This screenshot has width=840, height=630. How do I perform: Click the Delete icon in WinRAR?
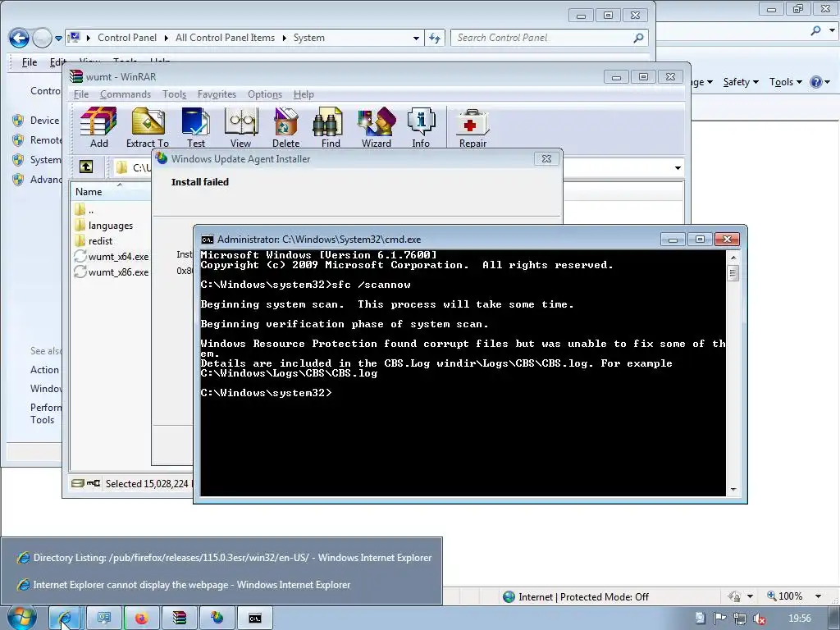pos(285,127)
